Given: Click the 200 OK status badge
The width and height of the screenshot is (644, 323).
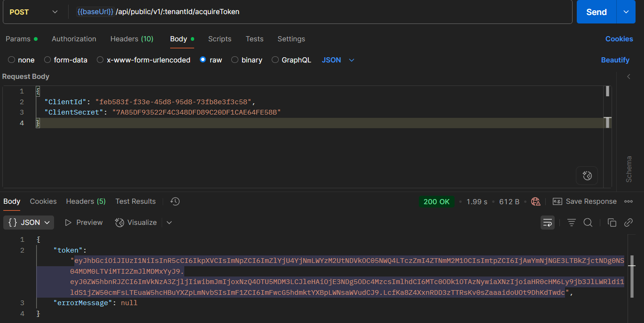Looking at the screenshot, I should point(437,202).
